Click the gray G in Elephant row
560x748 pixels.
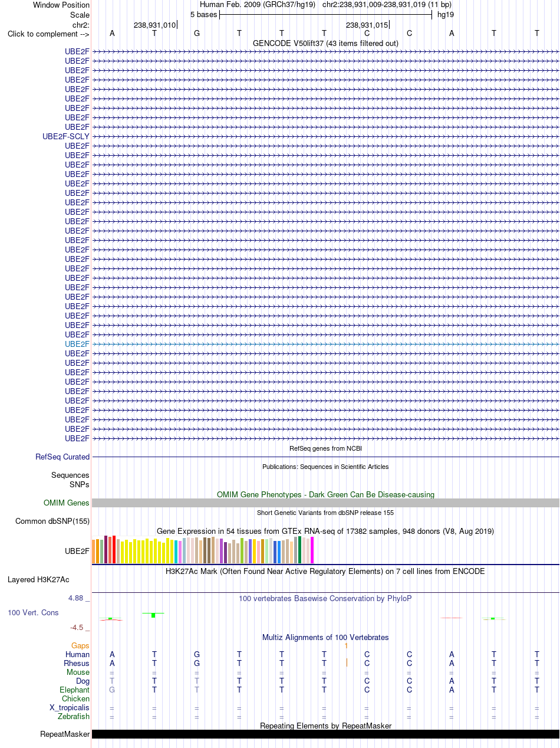[x=112, y=690]
